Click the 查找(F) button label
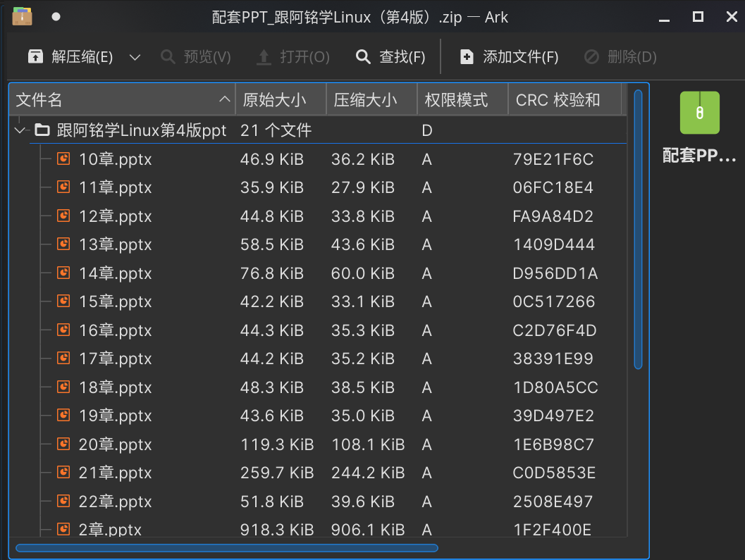The width and height of the screenshot is (745, 560). (402, 57)
